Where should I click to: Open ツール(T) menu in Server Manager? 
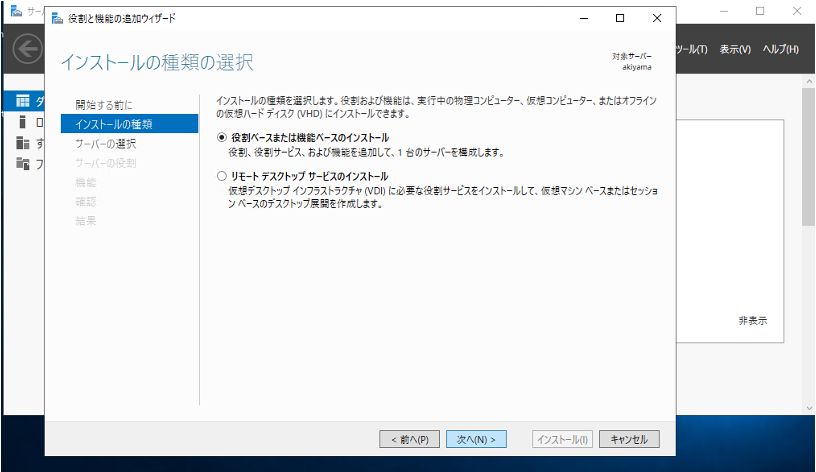point(692,49)
